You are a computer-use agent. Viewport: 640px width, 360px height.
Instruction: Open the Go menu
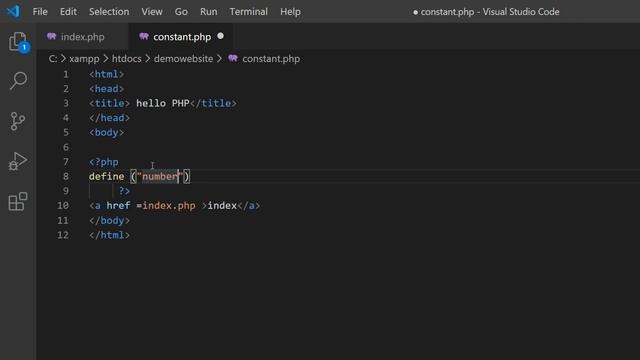pyautogui.click(x=181, y=12)
